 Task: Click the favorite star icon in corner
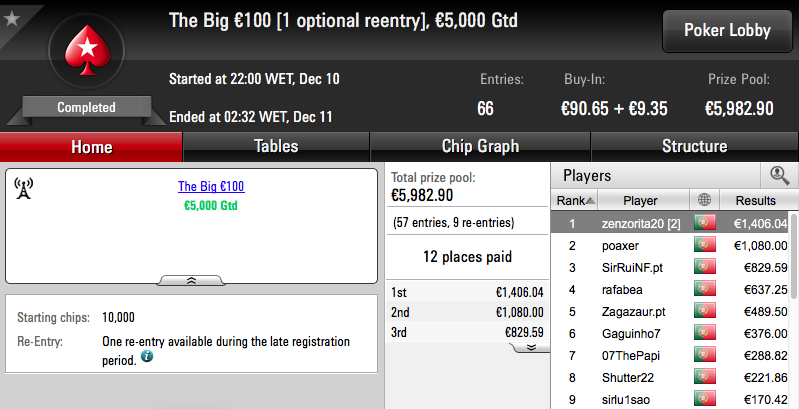click(x=12, y=19)
